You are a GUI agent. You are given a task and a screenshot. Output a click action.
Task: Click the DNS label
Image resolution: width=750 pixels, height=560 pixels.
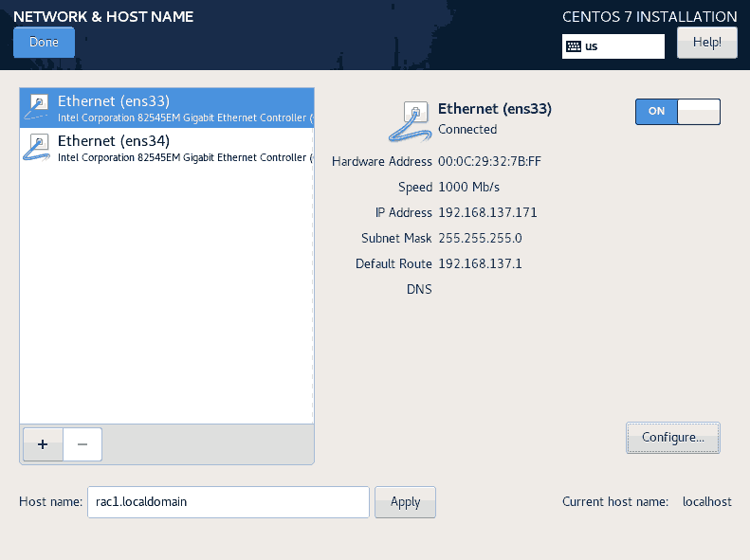point(419,290)
